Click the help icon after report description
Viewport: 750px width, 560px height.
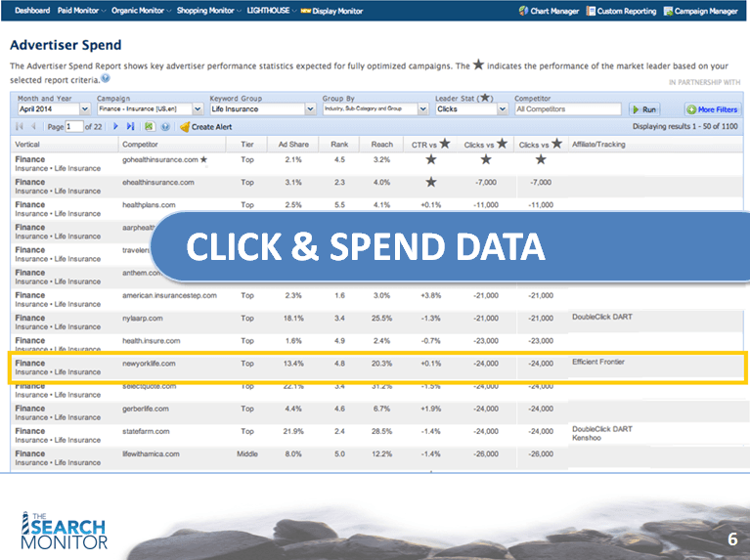(x=106, y=78)
